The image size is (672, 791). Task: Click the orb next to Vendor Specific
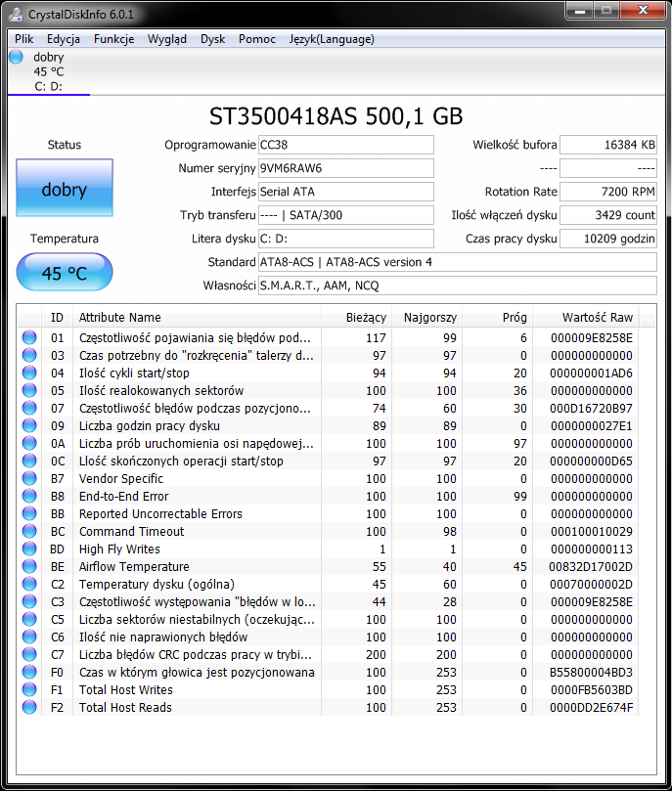[x=29, y=478]
